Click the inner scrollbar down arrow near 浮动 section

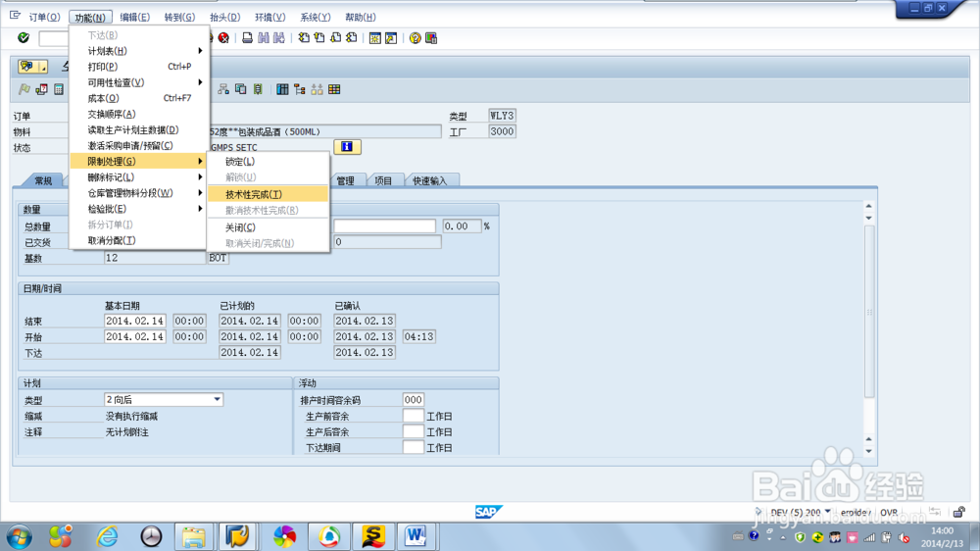tap(868, 451)
